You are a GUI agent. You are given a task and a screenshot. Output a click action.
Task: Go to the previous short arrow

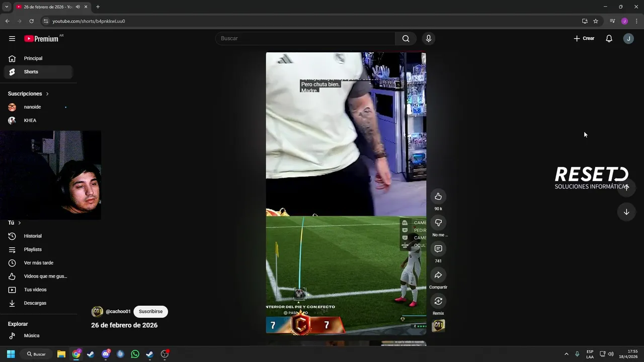click(626, 187)
